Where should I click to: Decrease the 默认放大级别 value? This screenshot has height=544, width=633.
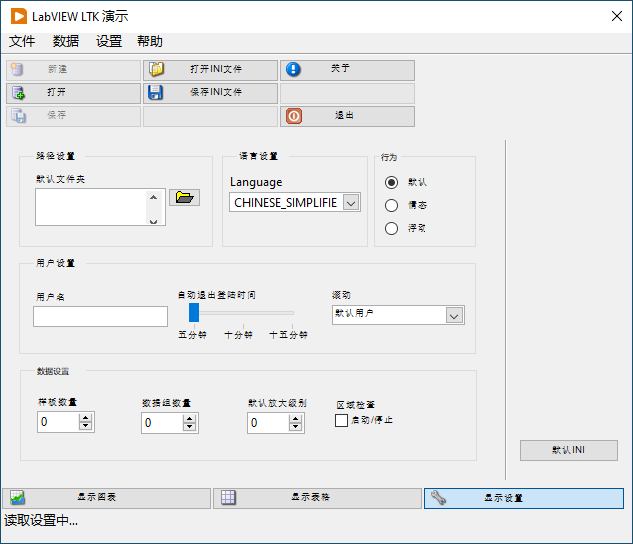296,427
